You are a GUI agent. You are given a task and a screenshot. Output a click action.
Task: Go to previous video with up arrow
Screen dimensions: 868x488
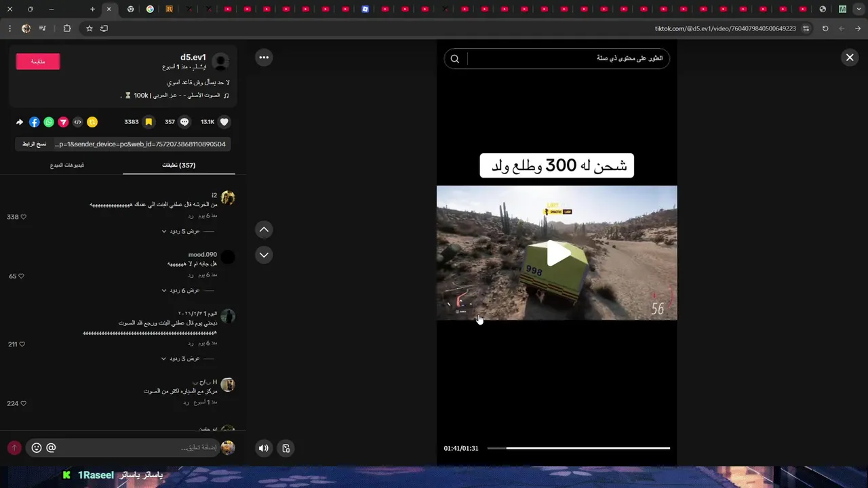264,230
